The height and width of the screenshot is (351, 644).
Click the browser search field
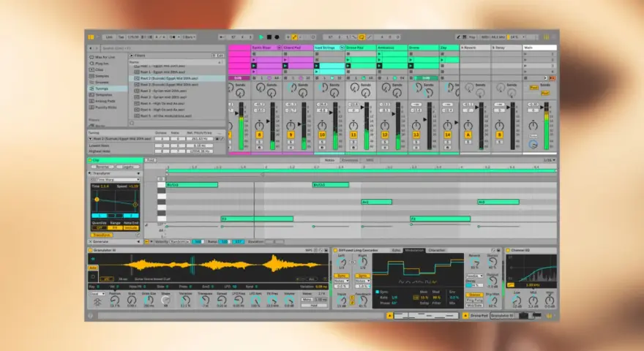point(162,48)
